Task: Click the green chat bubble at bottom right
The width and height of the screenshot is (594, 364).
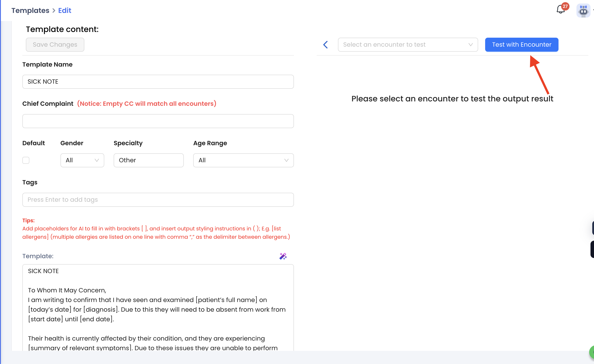Action: pyautogui.click(x=592, y=352)
